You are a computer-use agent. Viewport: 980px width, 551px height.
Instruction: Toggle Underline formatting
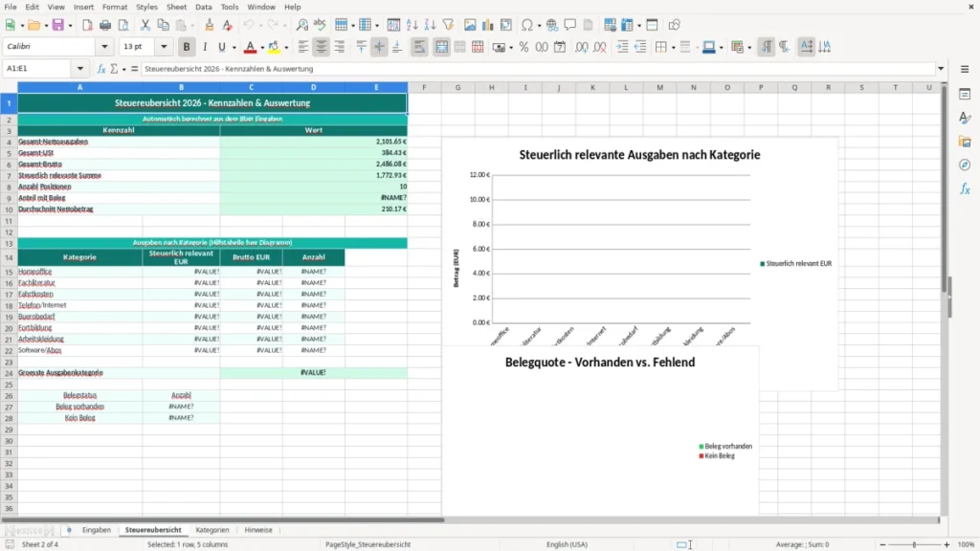click(221, 47)
